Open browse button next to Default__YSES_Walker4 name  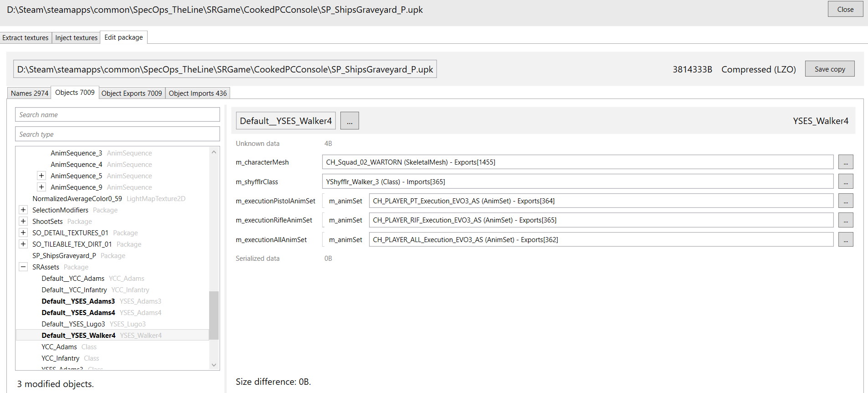pyautogui.click(x=349, y=121)
